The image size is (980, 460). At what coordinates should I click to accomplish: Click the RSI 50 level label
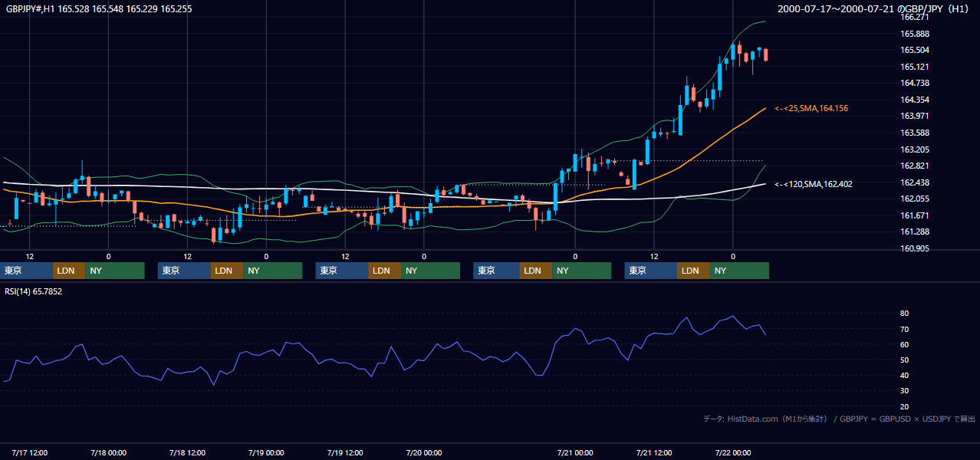905,360
